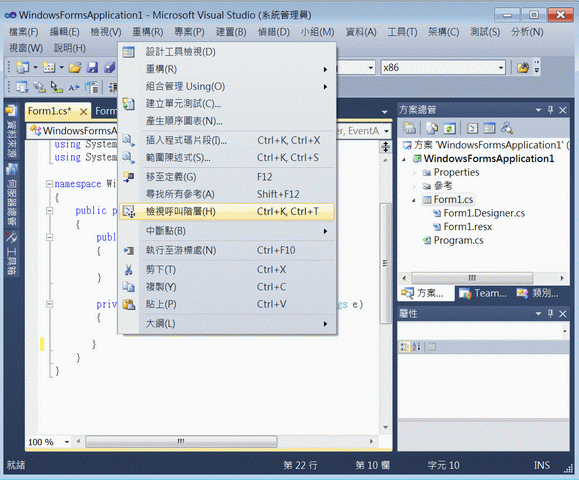The width and height of the screenshot is (579, 480).
Task: Click the Save All toolbar icon
Action: [x=109, y=68]
